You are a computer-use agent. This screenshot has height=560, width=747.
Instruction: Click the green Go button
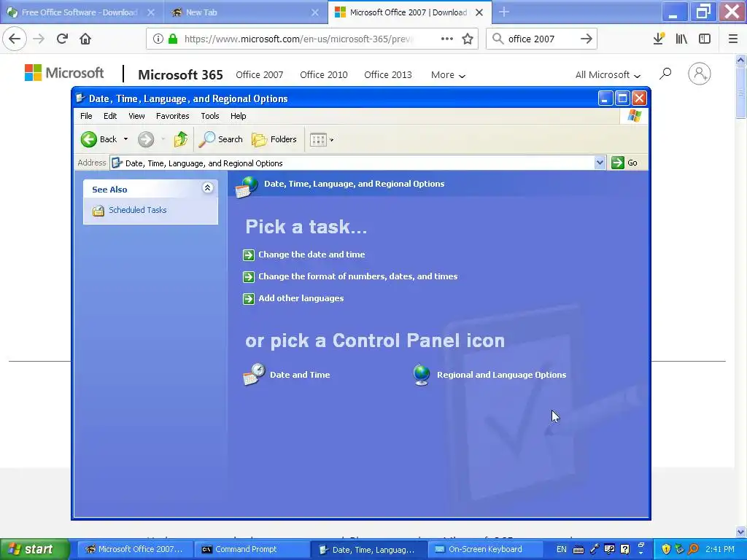[624, 163]
